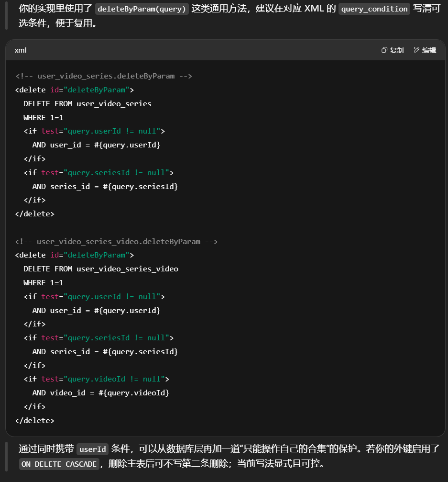Click the first closing </delete> tag
The width and height of the screenshot is (448, 482).
(34, 213)
